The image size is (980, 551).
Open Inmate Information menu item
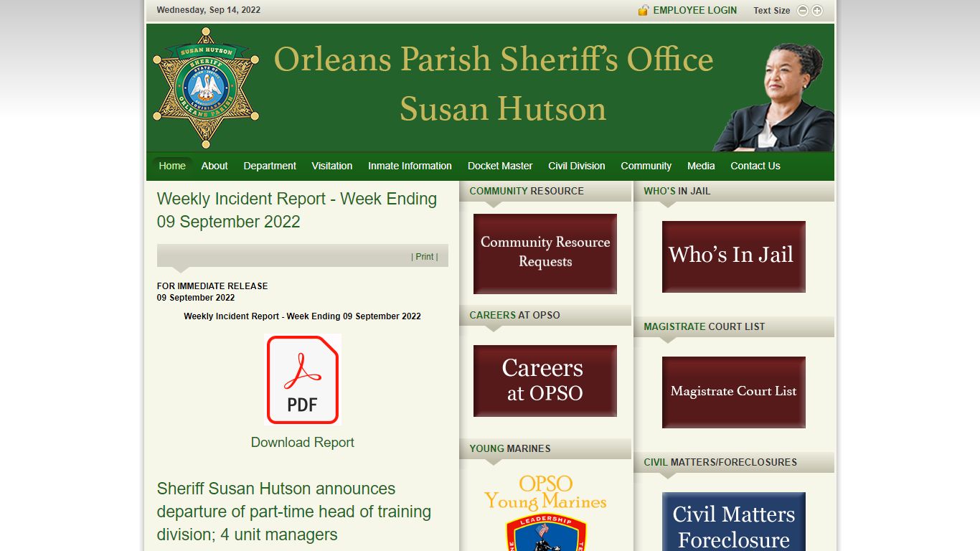coord(410,166)
